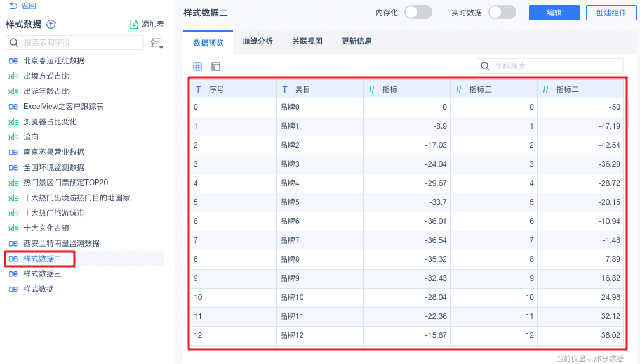Click the # type icon of 指标一 column
This screenshot has width=640, height=364.
tap(371, 89)
